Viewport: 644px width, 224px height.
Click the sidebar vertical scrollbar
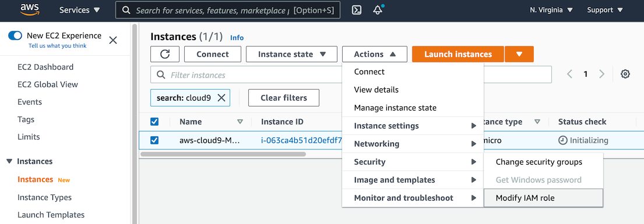click(x=134, y=123)
